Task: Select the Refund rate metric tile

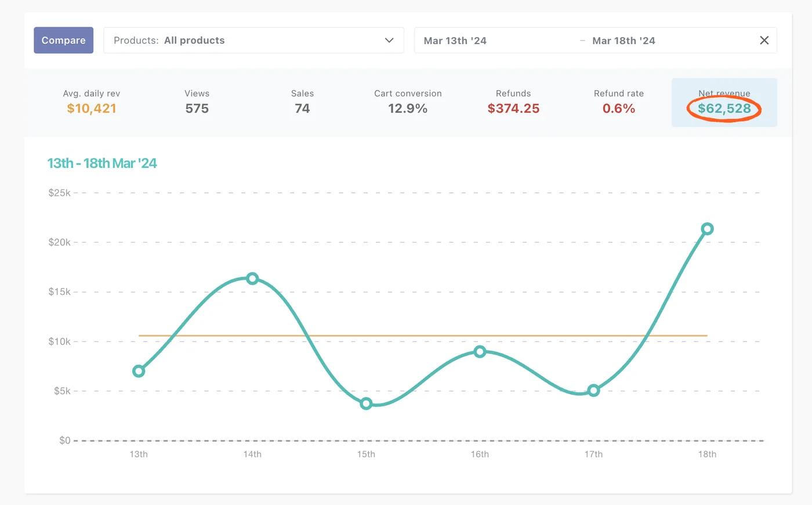Action: tap(619, 102)
